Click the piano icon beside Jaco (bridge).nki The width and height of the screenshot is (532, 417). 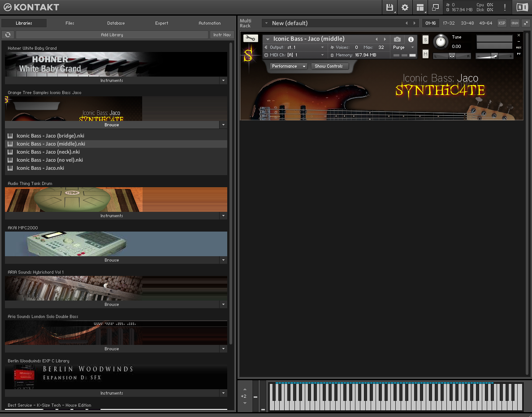(x=10, y=136)
